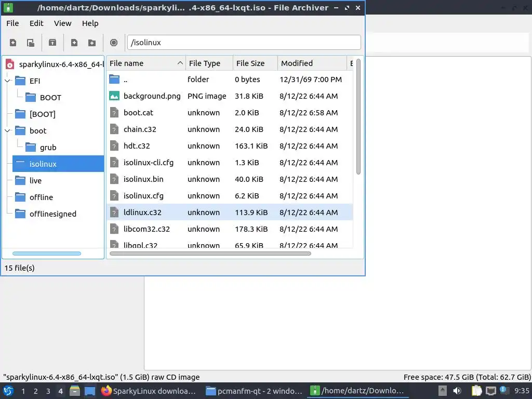Click the File Archiver app icon in title bar
Screen dimensions: 532x399
(x=8, y=7)
